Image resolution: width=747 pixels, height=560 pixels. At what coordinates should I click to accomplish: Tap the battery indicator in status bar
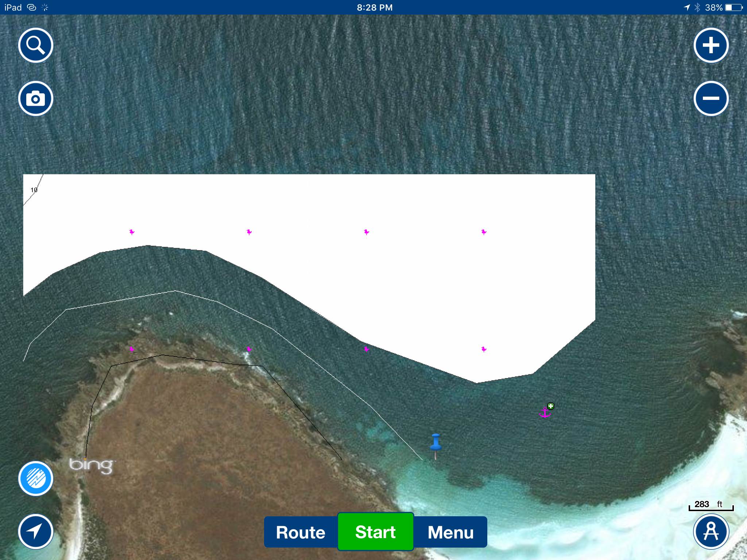point(734,7)
